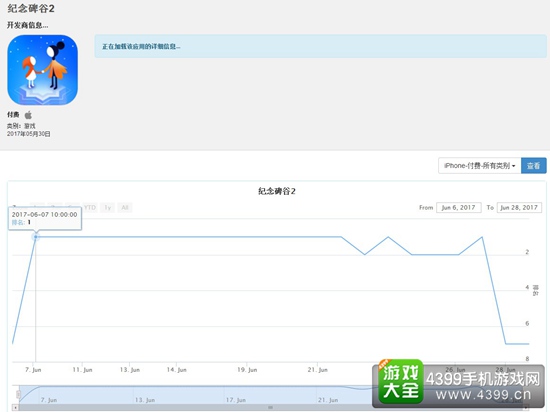550x412 pixels.
Task: Click the chart line dip near 21 Jun
Action: 365,254
